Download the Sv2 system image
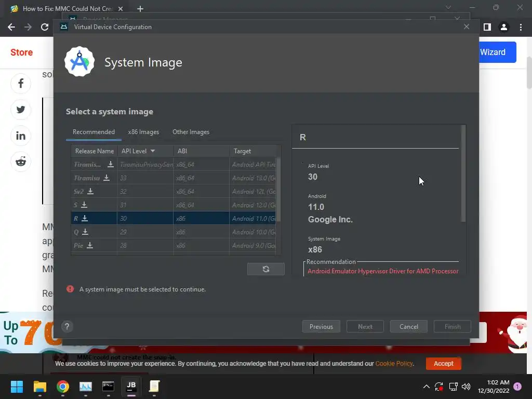The image size is (532, 399). 90,191
